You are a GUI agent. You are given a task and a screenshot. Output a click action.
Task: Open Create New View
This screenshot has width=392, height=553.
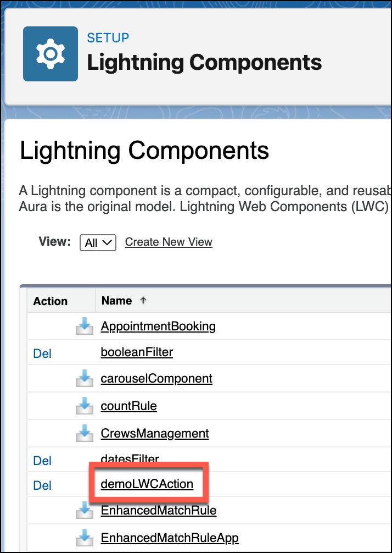(x=168, y=242)
